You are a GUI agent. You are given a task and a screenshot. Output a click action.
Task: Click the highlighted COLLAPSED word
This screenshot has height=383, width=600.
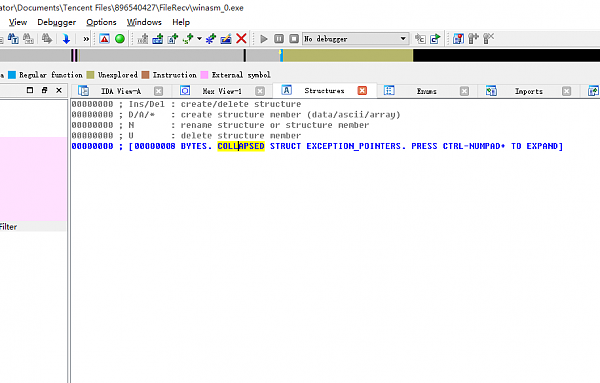(x=241, y=146)
